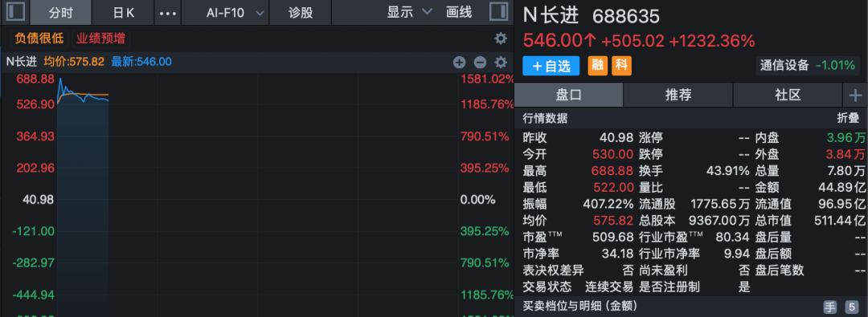Click the N长进 stock name title
This screenshot has width=868, height=317.
tap(551, 16)
